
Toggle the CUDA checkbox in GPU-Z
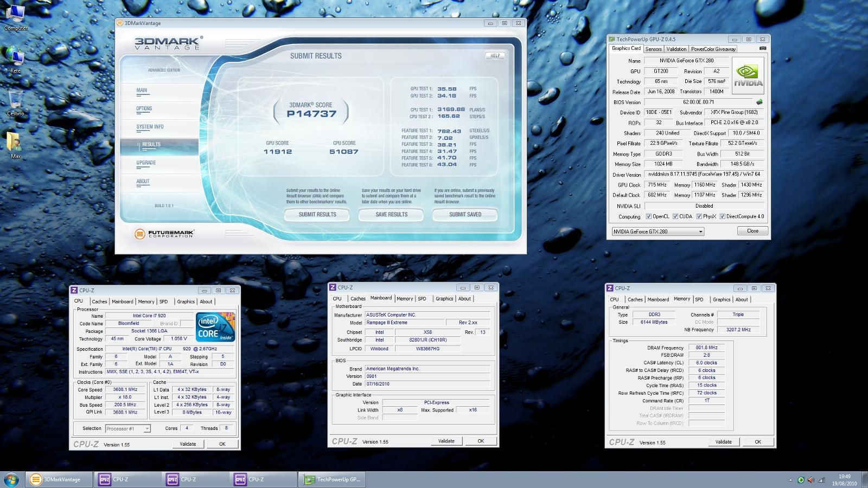[x=675, y=216]
